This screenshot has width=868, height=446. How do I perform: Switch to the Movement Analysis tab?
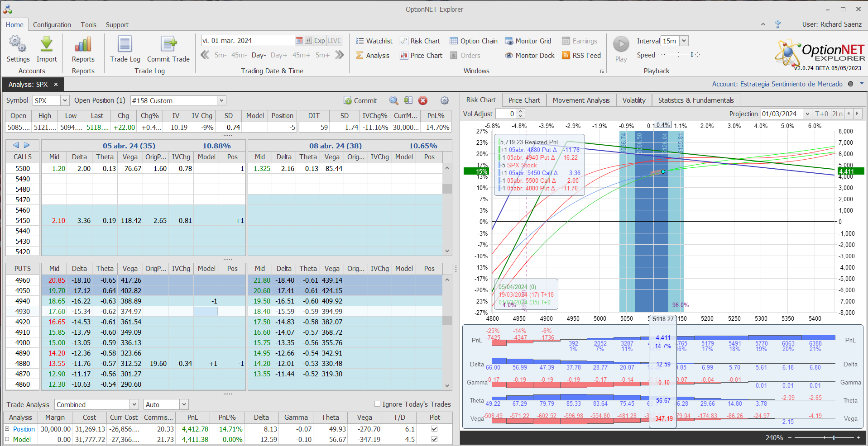click(581, 100)
